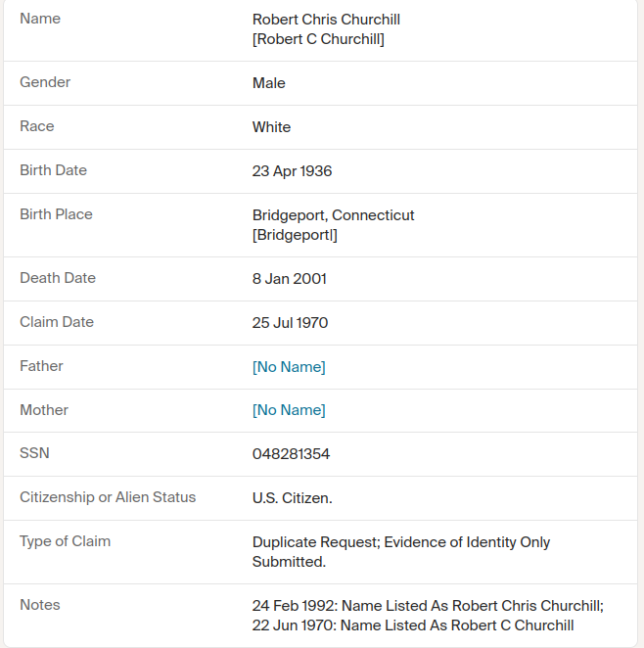Screen dimensions: 644x648
Task: Click Bridgeport, Connecticut birth place text
Action: coord(333,215)
